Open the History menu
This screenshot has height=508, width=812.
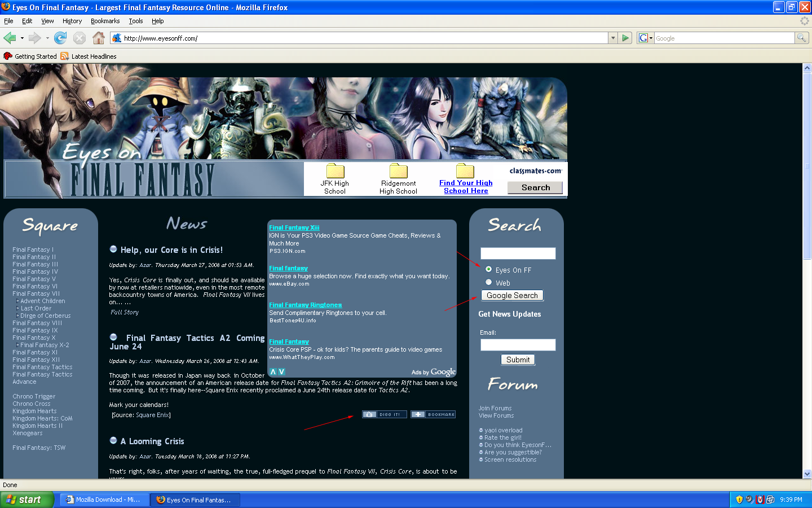click(72, 21)
